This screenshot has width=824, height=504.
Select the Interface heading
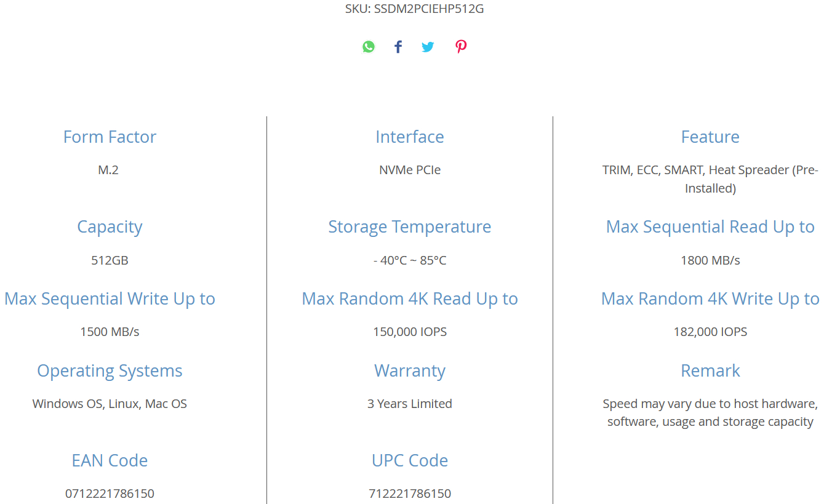tap(410, 137)
